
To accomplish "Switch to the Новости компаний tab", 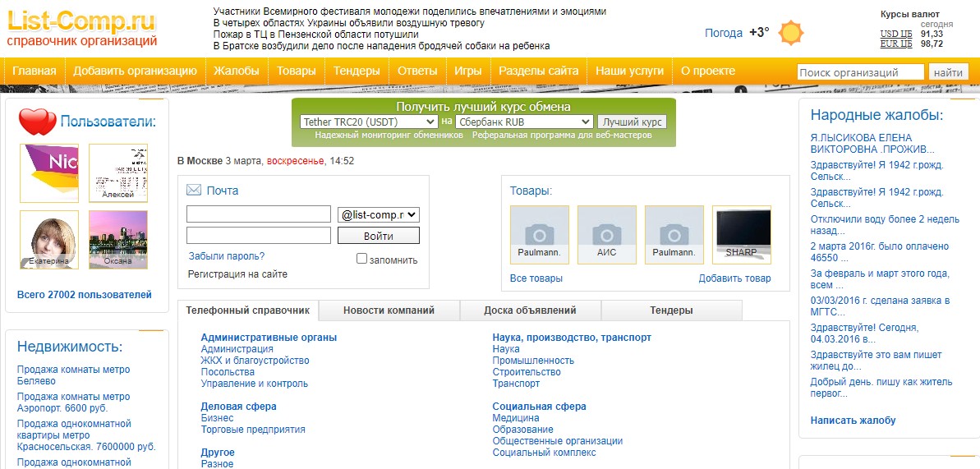I will click(x=389, y=310).
